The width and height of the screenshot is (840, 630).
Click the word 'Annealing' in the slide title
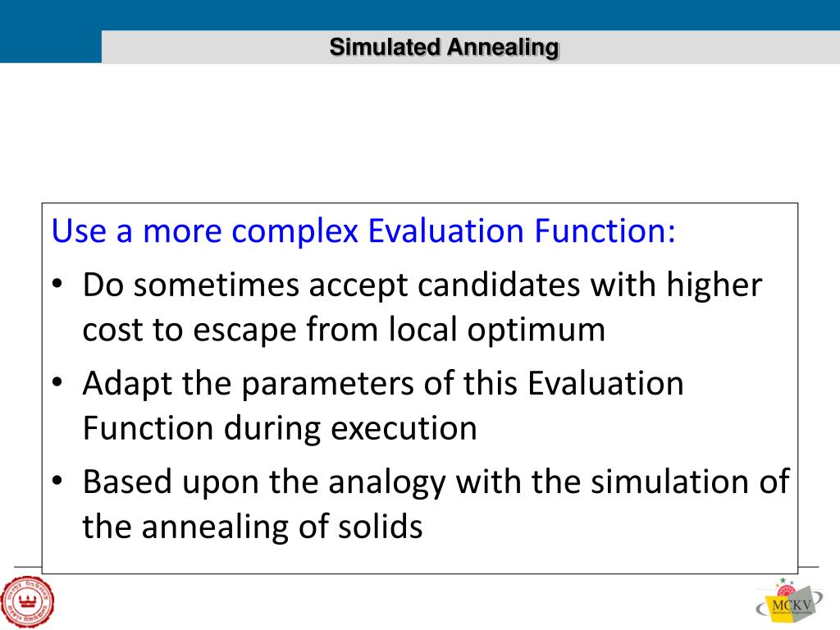(x=503, y=48)
